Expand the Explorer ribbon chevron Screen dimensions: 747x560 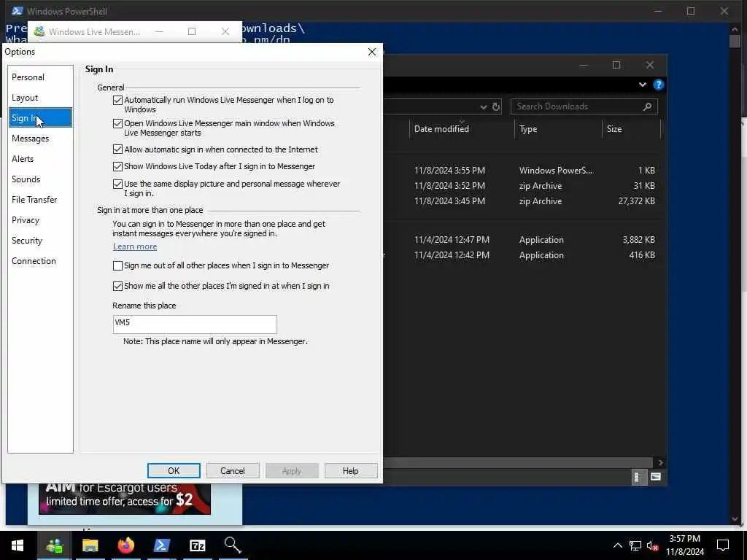[x=643, y=85]
